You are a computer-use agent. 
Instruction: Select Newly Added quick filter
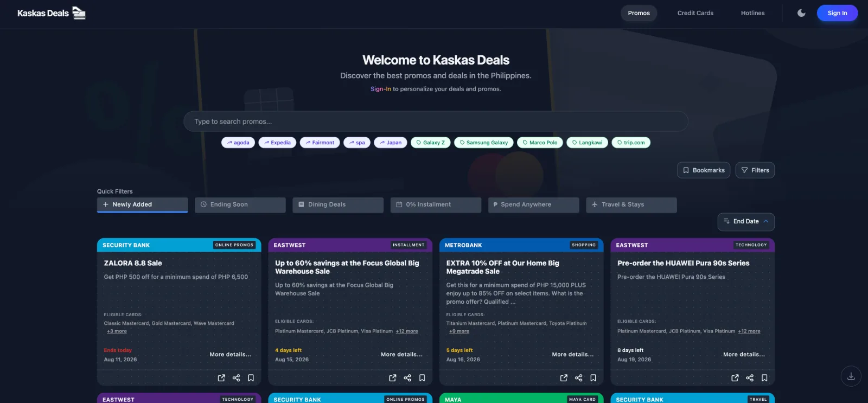143,204
